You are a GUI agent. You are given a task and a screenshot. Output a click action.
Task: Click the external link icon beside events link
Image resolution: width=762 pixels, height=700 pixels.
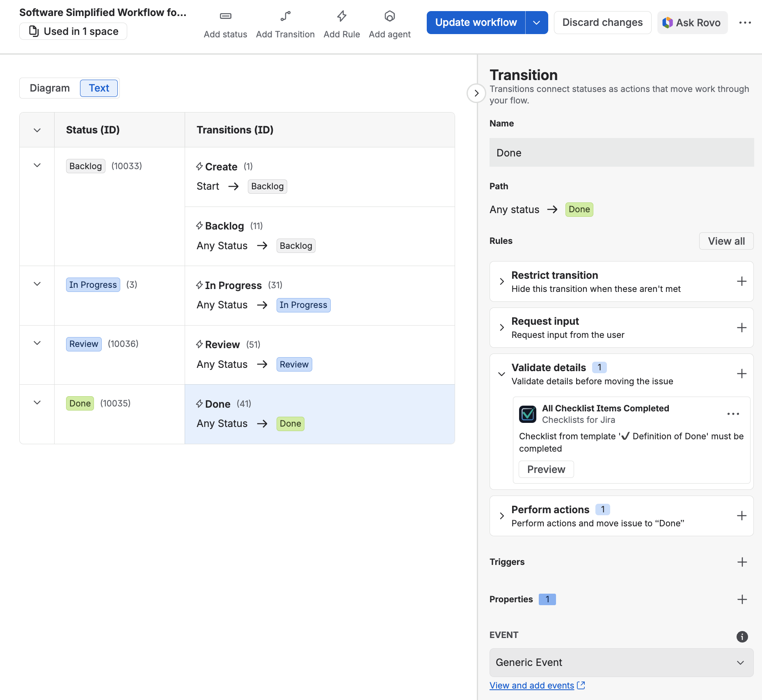tap(581, 685)
